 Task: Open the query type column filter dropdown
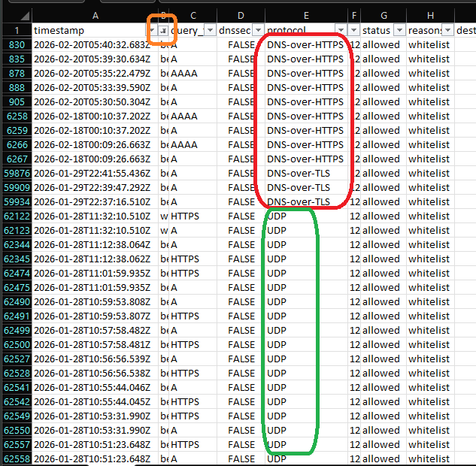point(209,30)
